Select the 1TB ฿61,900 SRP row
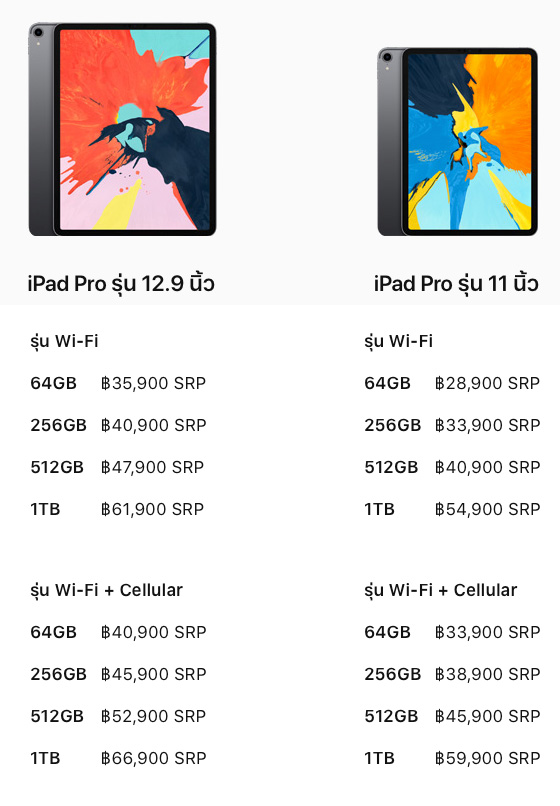 tap(117, 509)
